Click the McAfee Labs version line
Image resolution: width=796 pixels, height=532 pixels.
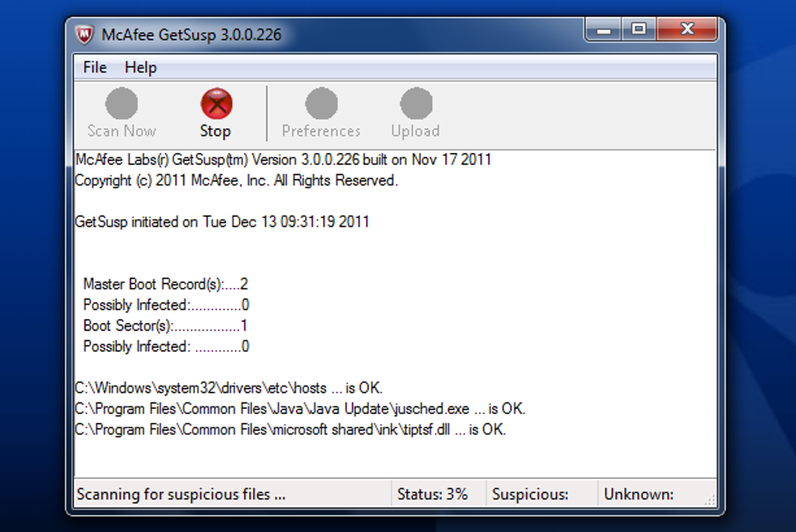283,160
